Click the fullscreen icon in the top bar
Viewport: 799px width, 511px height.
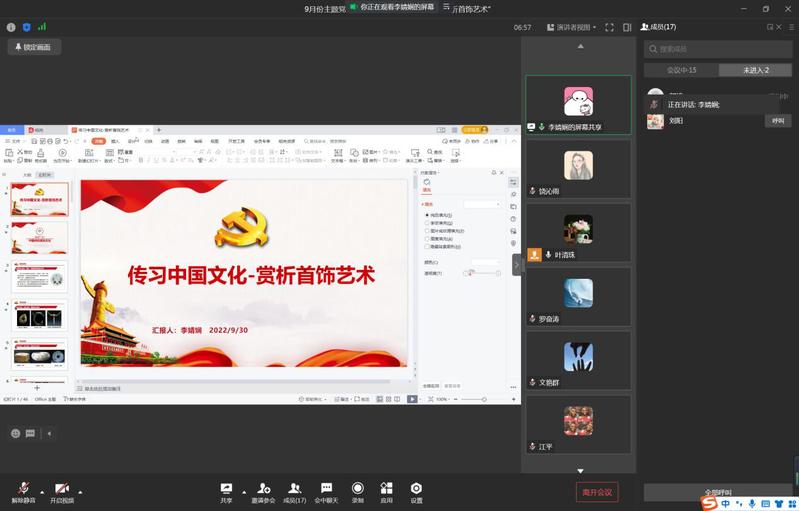tap(609, 28)
